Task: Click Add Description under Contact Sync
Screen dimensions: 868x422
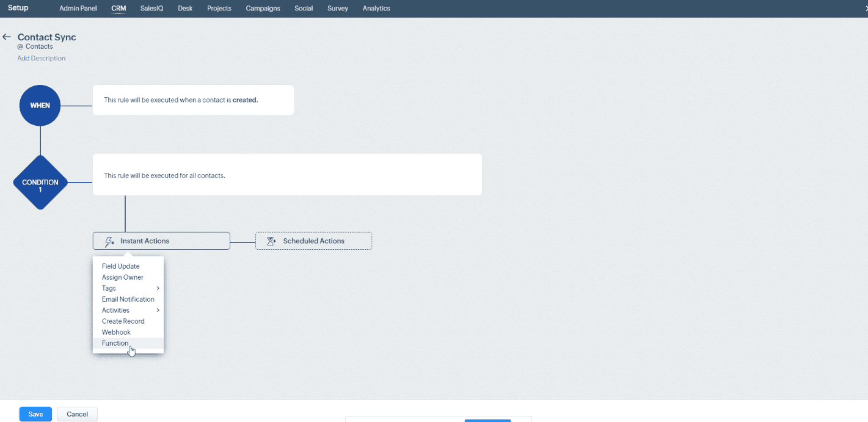Action: (41, 58)
